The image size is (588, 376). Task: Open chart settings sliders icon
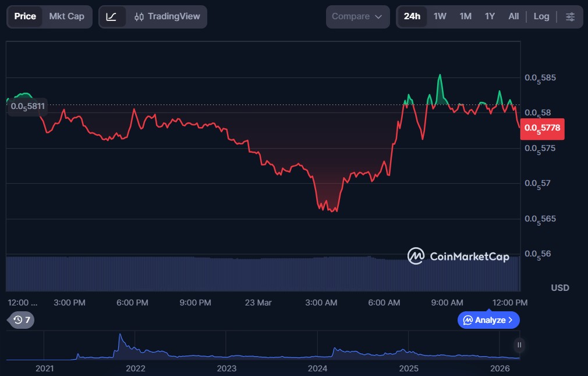click(570, 17)
